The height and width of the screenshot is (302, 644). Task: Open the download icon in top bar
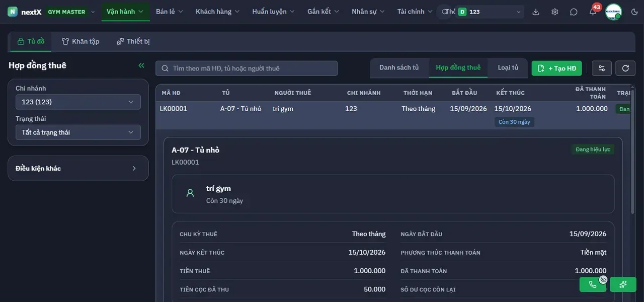[536, 12]
